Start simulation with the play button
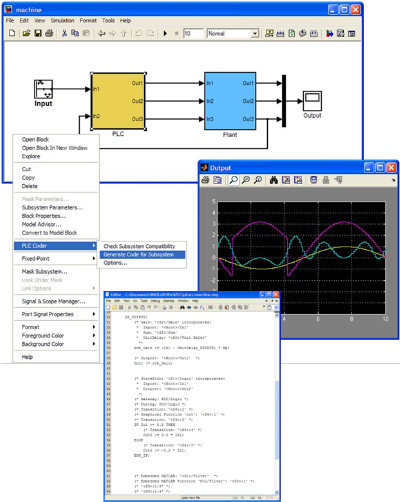 tap(165, 33)
